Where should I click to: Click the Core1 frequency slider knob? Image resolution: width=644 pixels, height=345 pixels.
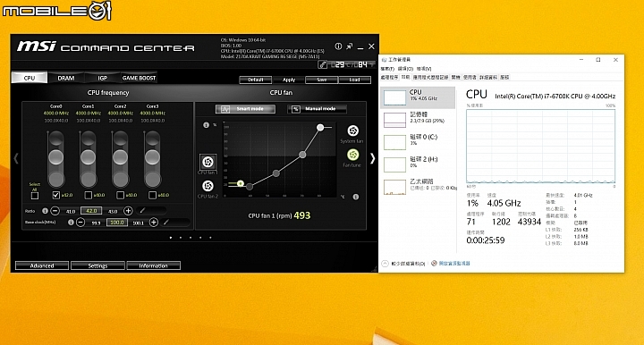88,157
